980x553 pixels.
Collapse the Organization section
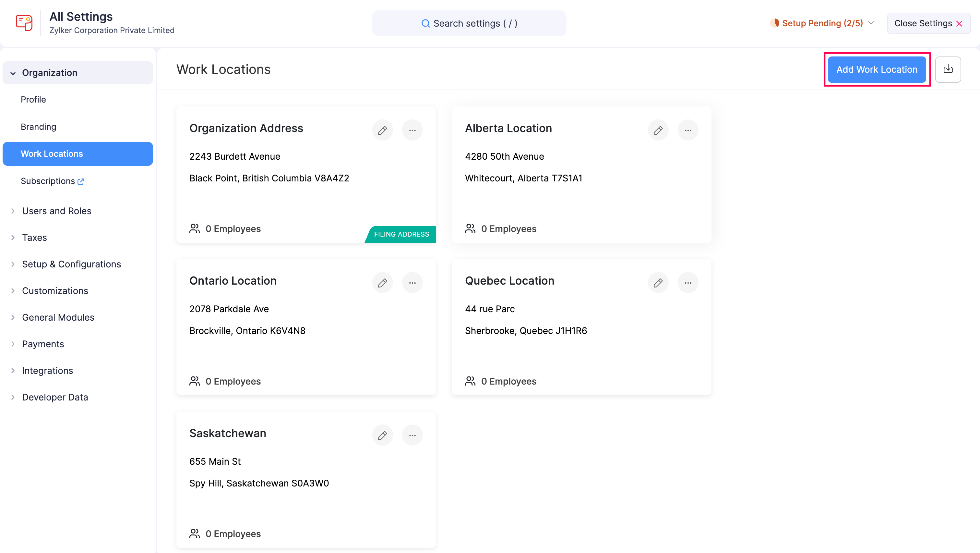coord(13,73)
